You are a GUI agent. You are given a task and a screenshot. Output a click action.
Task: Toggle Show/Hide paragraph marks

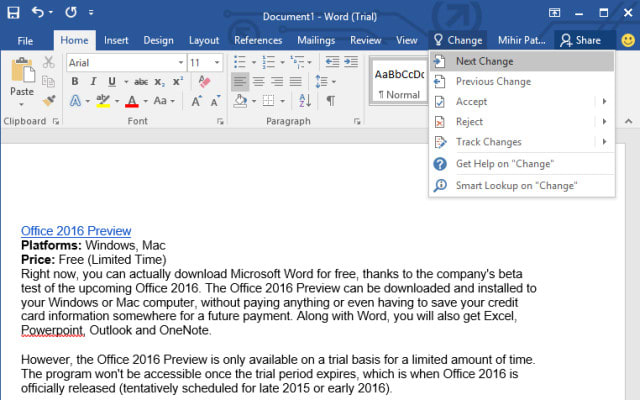331,100
